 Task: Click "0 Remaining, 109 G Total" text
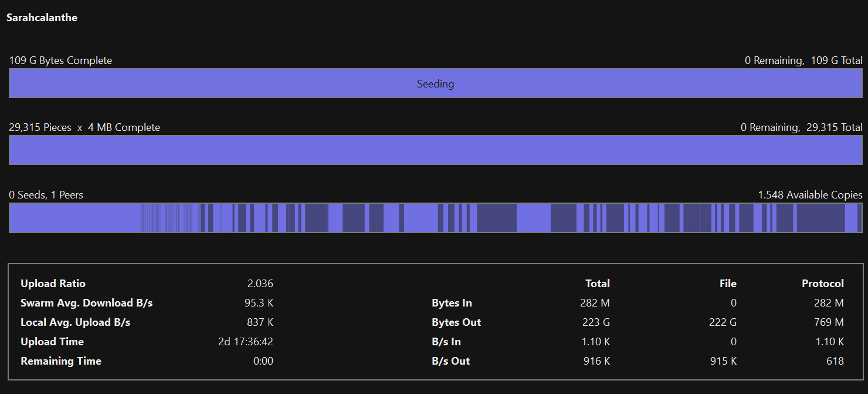point(803,60)
